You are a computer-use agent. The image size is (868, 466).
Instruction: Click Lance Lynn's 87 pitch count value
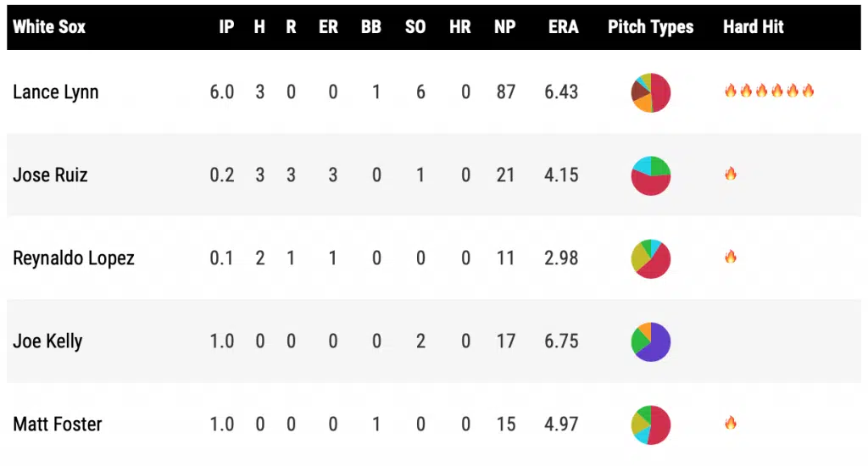505,92
